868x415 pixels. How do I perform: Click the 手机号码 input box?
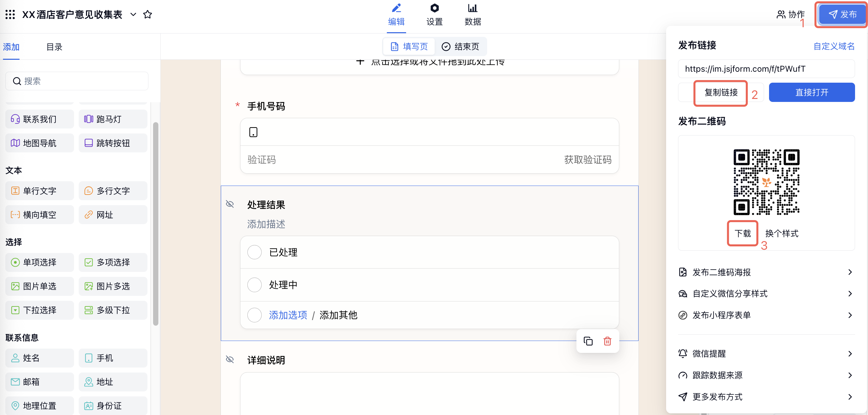(x=429, y=132)
